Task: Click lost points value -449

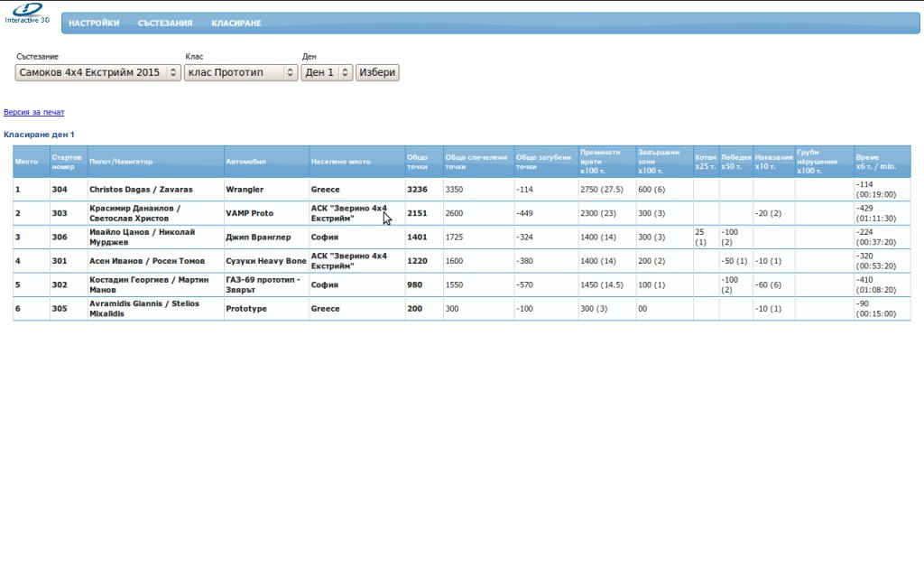Action: (x=524, y=213)
